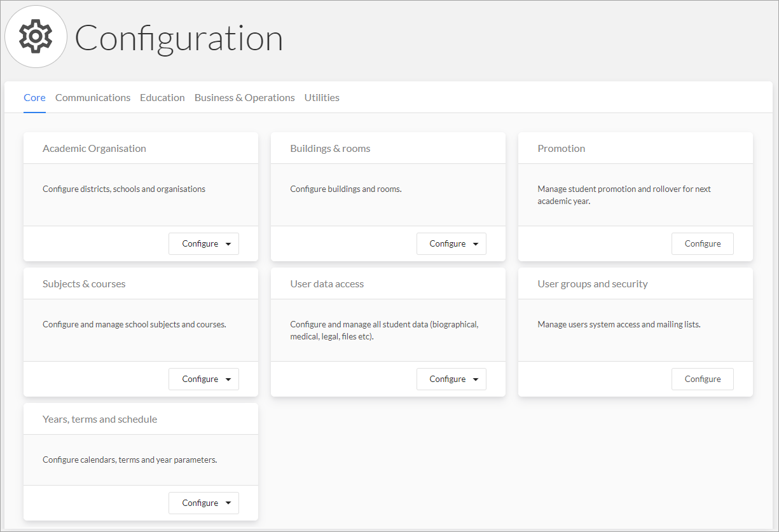Click the Promotion card title

pyautogui.click(x=562, y=148)
